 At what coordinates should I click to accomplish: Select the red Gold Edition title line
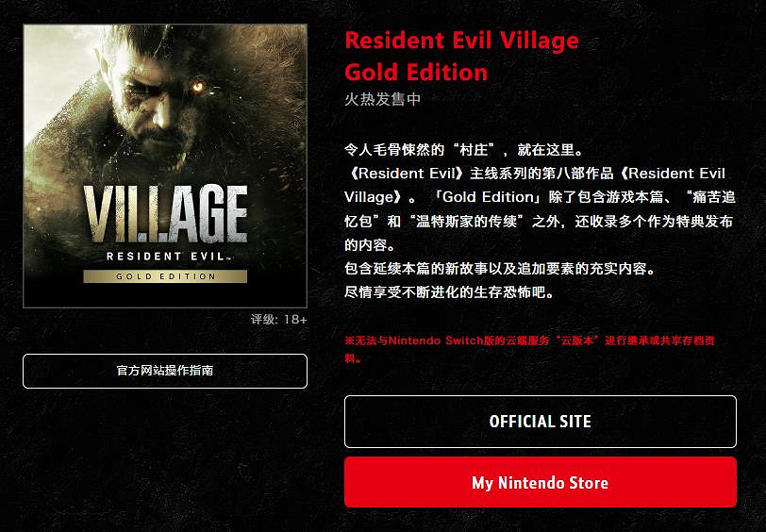416,73
